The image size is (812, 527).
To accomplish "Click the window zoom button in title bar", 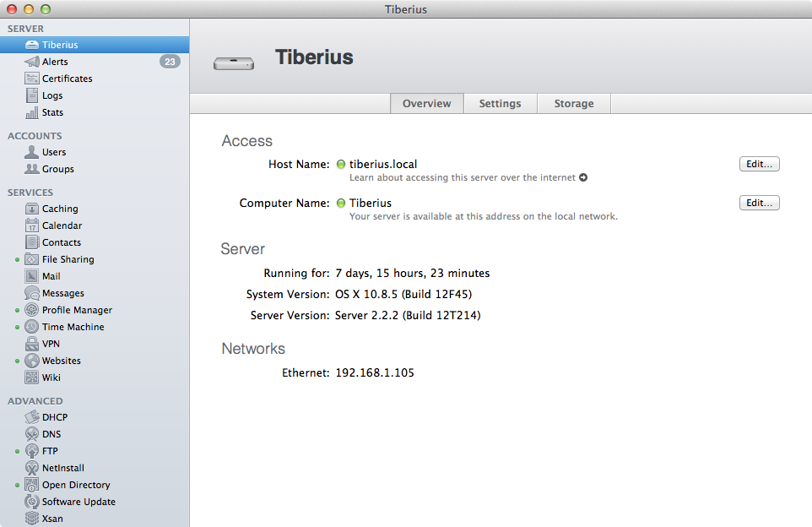I will 46,9.
